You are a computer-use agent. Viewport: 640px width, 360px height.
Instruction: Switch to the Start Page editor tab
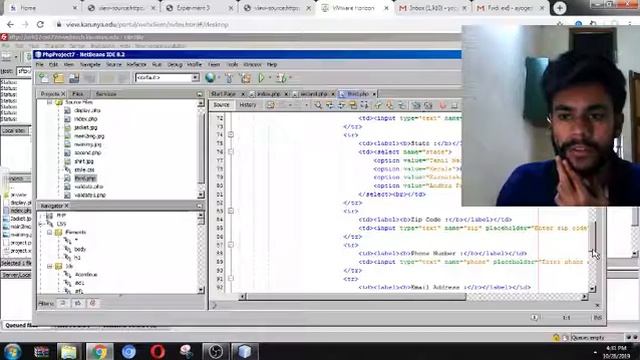pos(223,94)
